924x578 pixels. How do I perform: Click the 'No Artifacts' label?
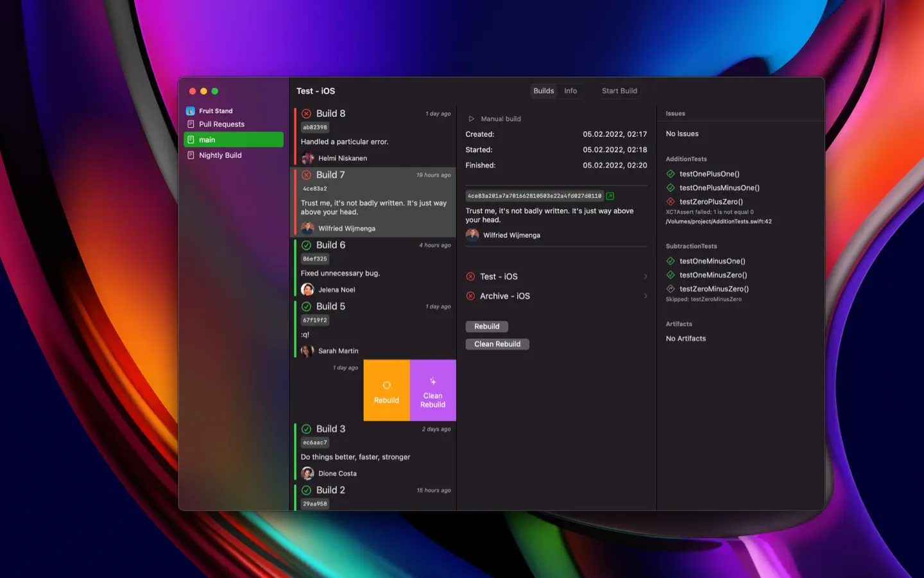(686, 338)
